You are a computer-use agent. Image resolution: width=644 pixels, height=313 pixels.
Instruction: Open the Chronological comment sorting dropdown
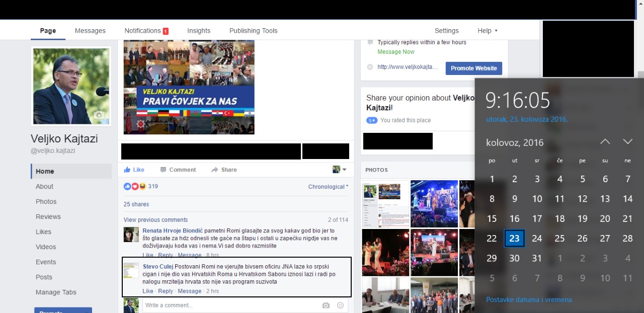pos(328,186)
